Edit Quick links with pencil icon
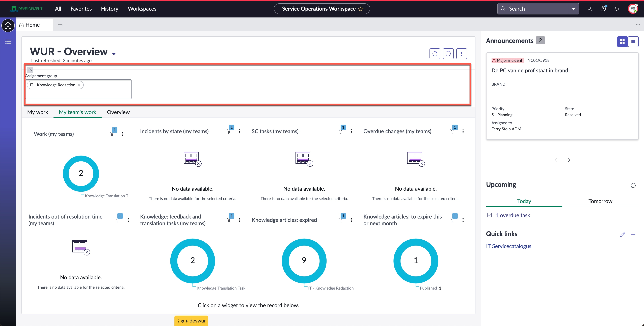This screenshot has width=644, height=326. coord(622,235)
